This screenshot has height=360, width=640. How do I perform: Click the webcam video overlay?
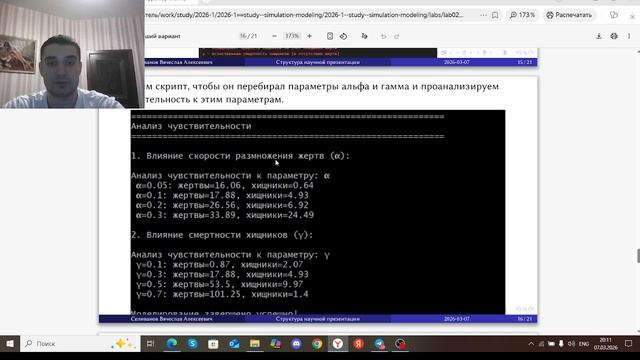click(72, 54)
